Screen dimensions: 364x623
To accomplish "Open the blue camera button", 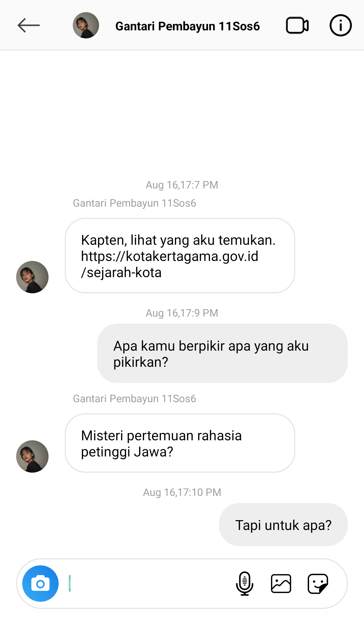I will pos(40,584).
